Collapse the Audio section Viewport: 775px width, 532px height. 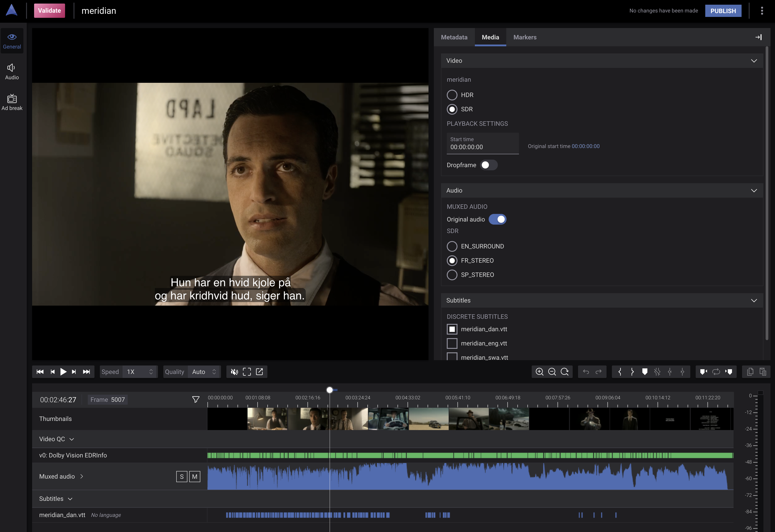(x=754, y=190)
